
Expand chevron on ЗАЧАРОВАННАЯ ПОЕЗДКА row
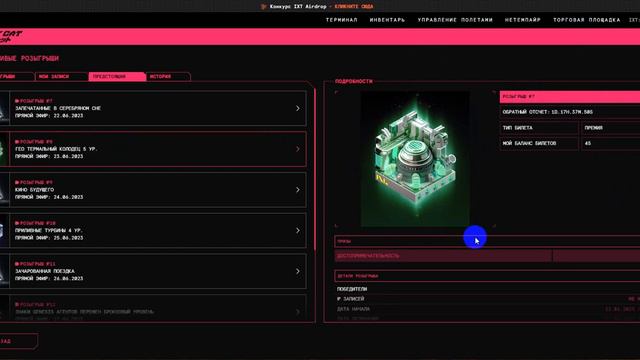point(298,271)
